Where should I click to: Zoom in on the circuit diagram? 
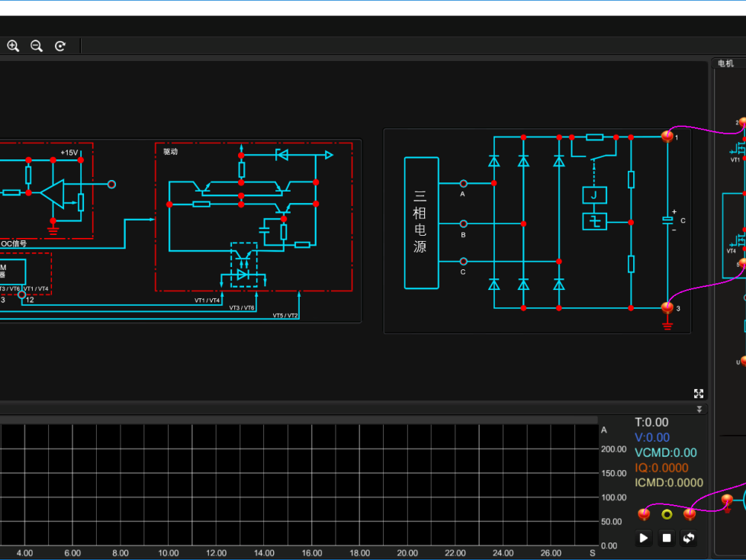pos(13,46)
